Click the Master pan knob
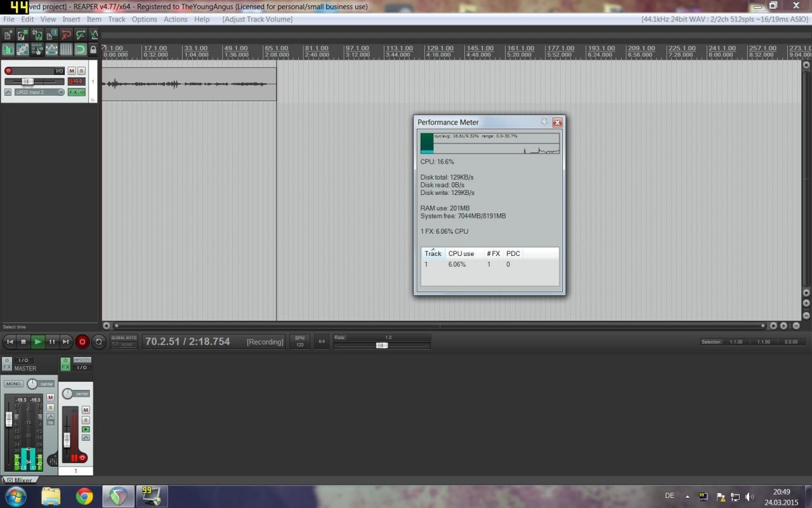The height and width of the screenshot is (508, 812). (x=32, y=384)
